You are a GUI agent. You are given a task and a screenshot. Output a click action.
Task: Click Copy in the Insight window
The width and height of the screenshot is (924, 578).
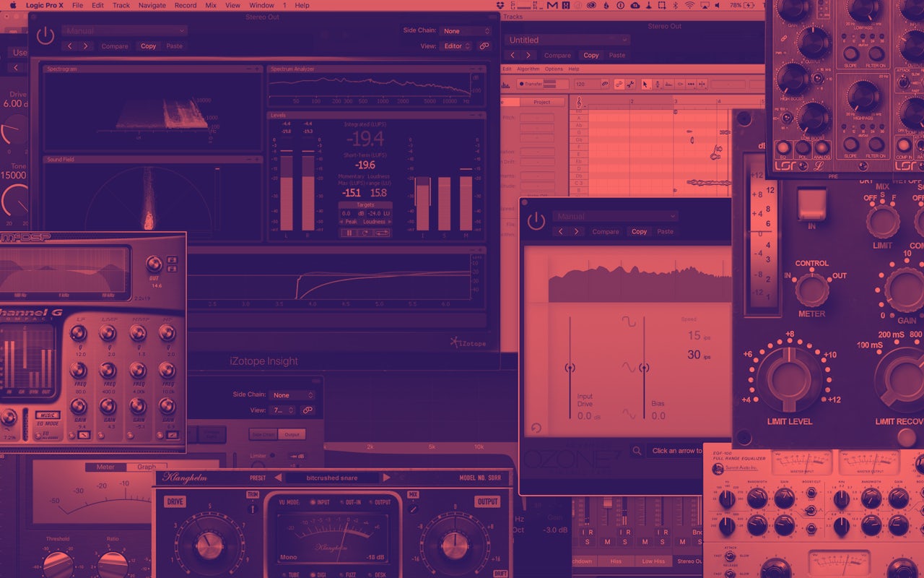tap(148, 46)
